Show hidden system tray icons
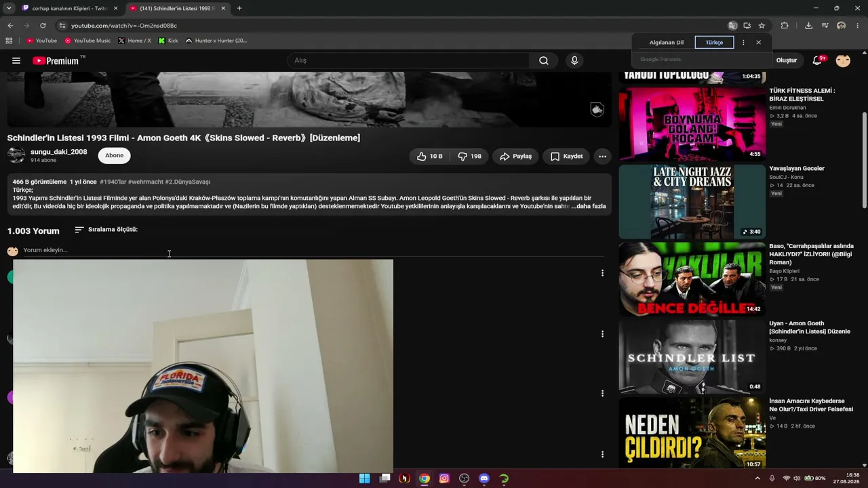The image size is (868, 488). click(757, 479)
